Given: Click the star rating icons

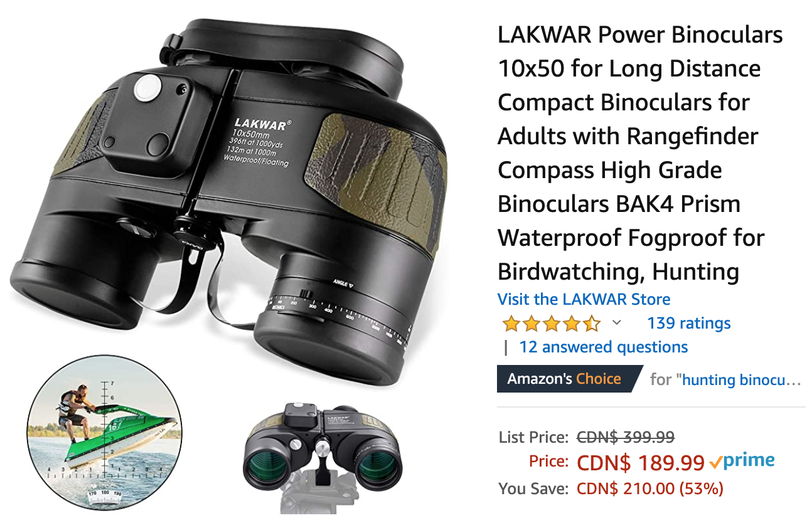Looking at the screenshot, I should [x=551, y=324].
